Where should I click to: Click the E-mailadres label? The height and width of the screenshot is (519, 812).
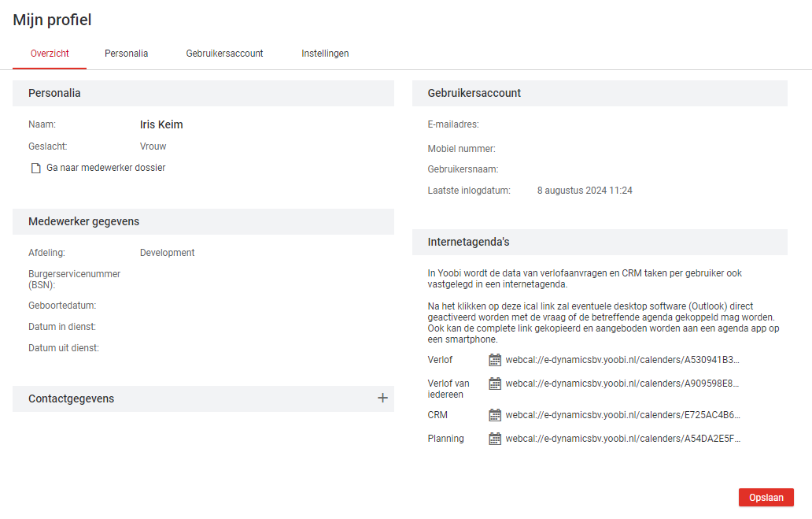[x=453, y=124]
